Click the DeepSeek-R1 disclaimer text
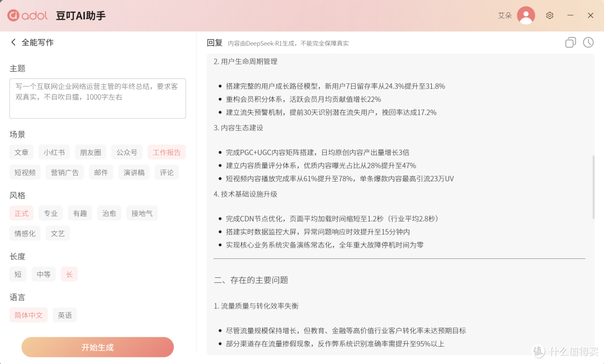Viewport: 604px width, 364px height. 288,43
